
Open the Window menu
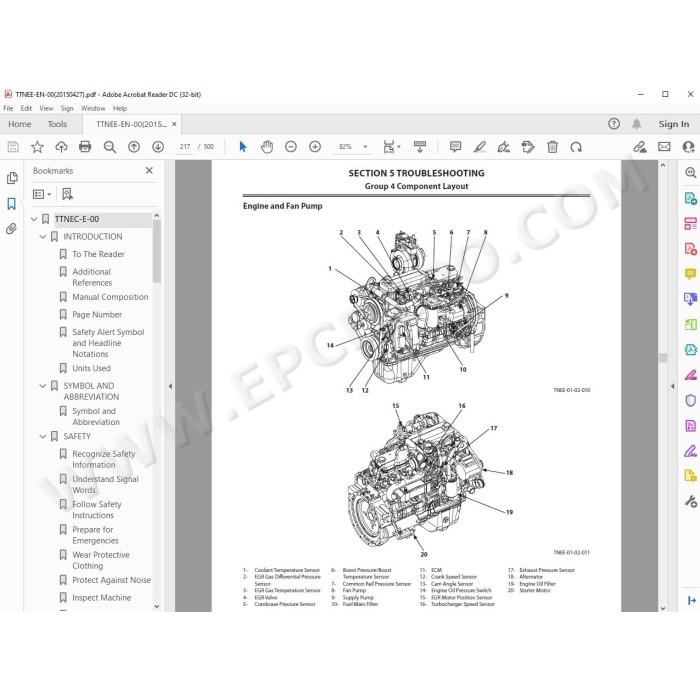click(93, 108)
